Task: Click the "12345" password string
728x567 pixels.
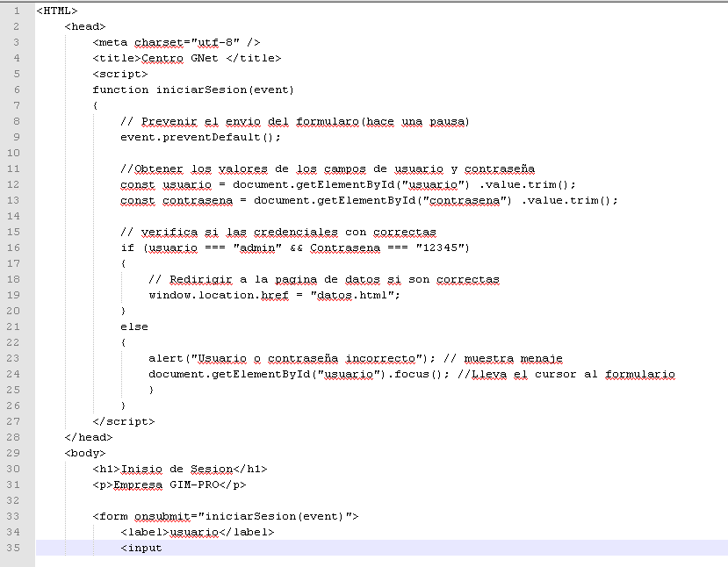Action: (443, 248)
